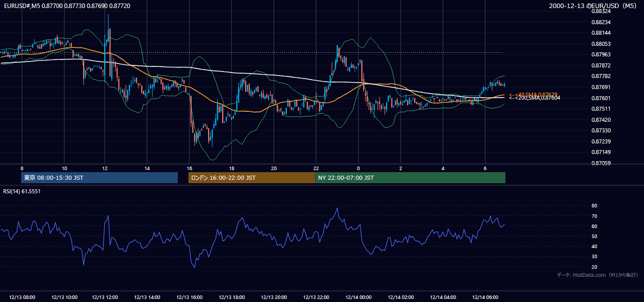644x302 pixels.
Task: Click hour label 16 on chart time axis
Action: (x=189, y=168)
